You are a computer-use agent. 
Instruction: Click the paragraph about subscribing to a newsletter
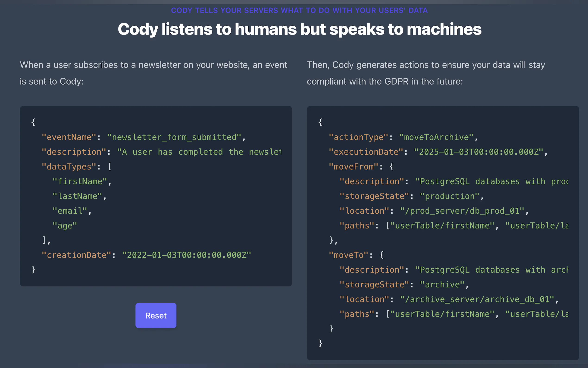pos(153,73)
